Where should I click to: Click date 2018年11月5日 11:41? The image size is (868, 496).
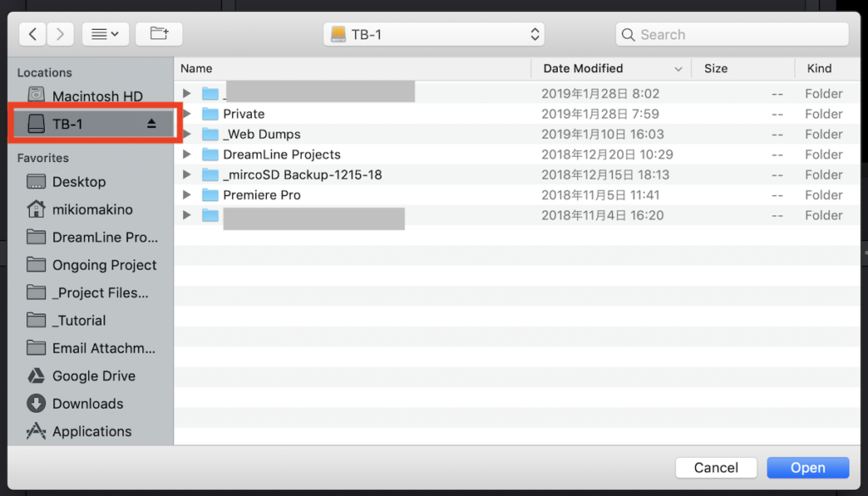(600, 195)
